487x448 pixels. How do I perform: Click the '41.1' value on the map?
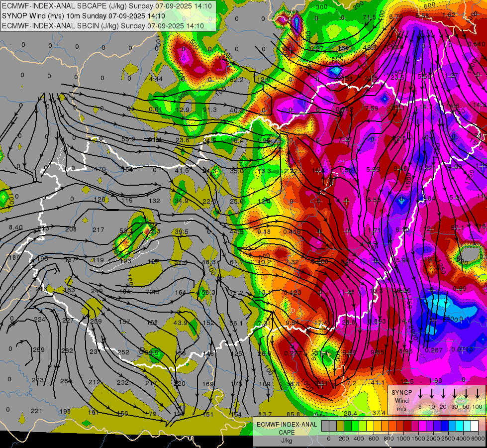[x=378, y=382]
